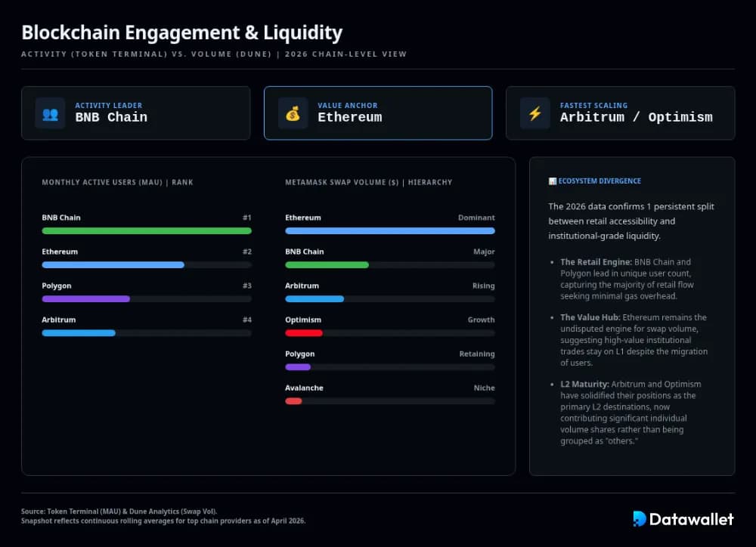Click the Datawallet brand name
Viewport: 756px width, 547px height.
[692, 519]
